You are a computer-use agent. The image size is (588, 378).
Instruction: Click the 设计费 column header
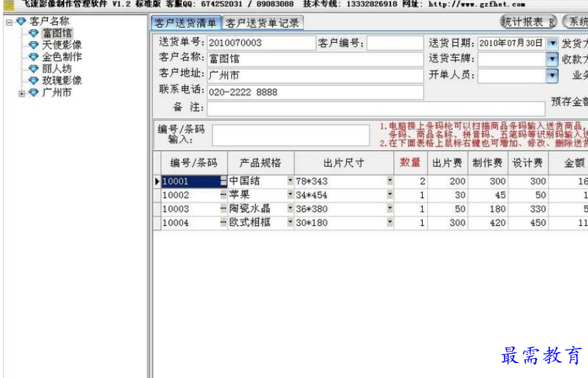tap(528, 163)
